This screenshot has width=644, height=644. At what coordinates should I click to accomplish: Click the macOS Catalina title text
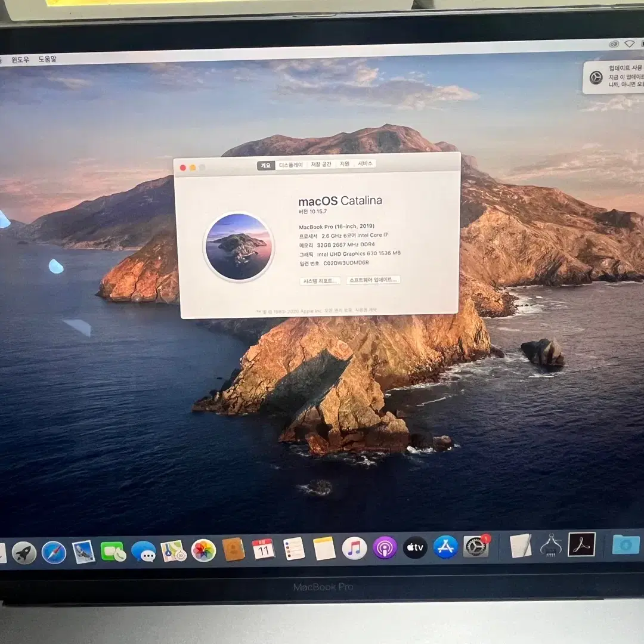[x=340, y=201]
